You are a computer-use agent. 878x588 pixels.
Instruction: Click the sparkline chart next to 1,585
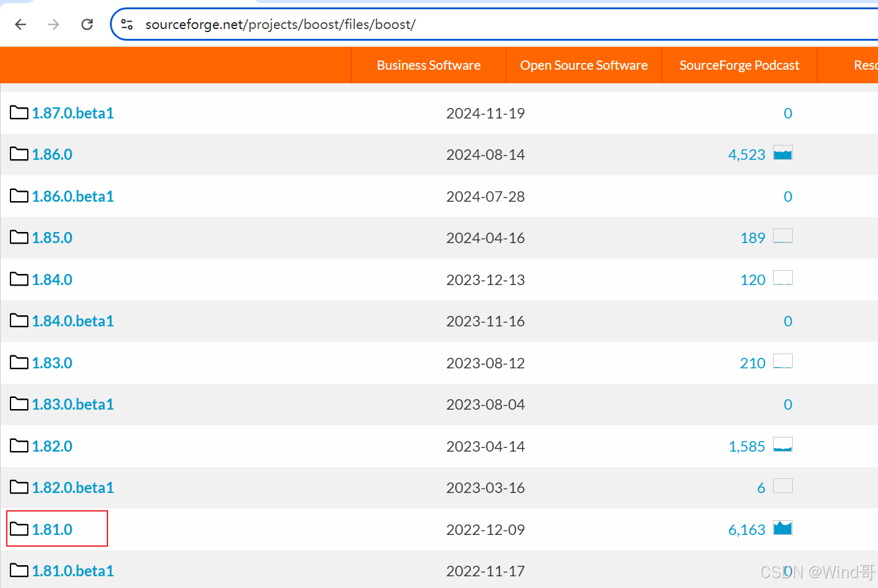[782, 445]
